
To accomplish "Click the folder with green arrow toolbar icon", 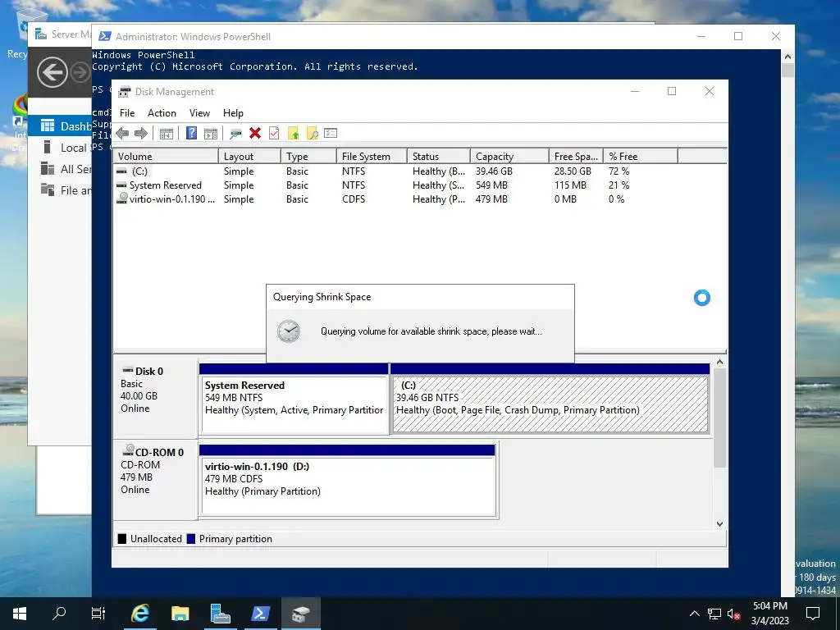I will click(293, 134).
